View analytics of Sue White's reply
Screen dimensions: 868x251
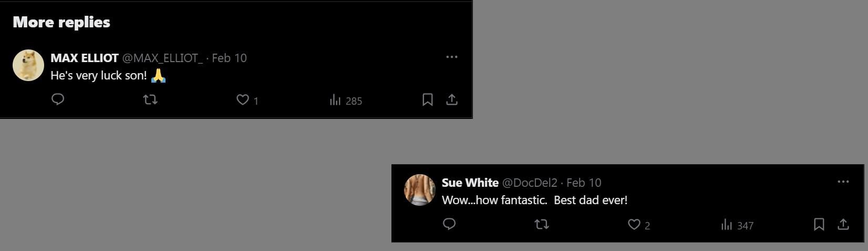pyautogui.click(x=727, y=225)
